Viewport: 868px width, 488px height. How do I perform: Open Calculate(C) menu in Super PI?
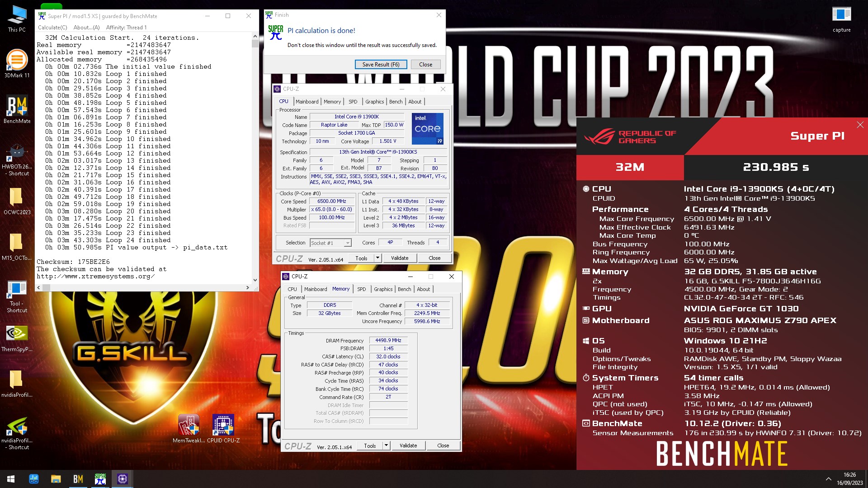[52, 28]
